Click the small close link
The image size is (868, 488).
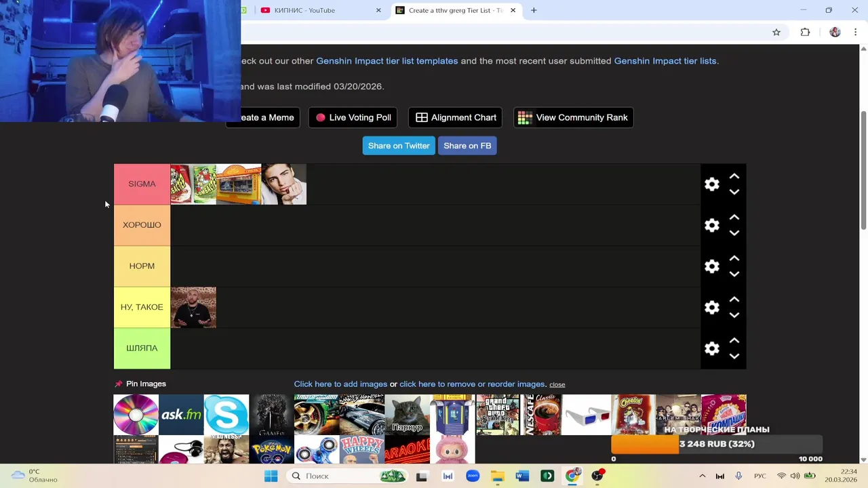click(557, 384)
